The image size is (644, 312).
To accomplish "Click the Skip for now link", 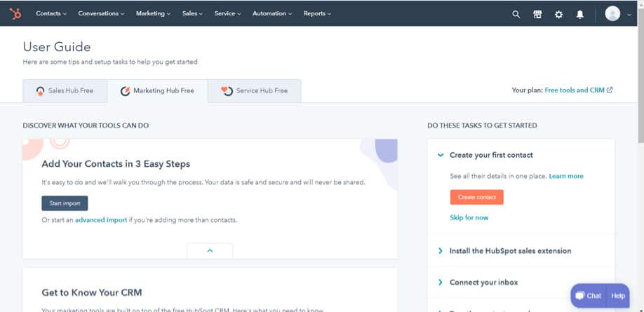I will point(469,217).
